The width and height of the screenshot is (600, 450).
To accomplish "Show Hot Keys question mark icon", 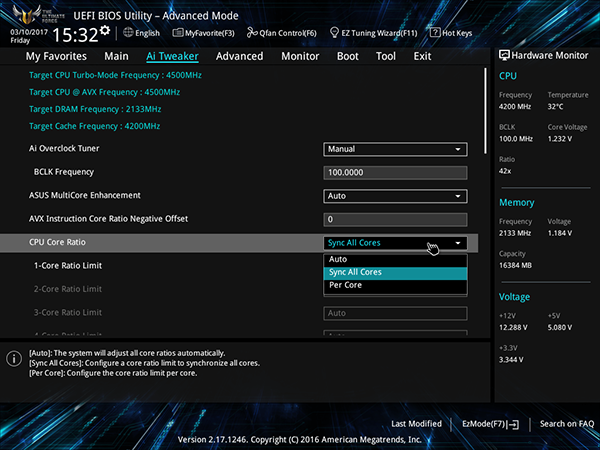I will click(435, 33).
